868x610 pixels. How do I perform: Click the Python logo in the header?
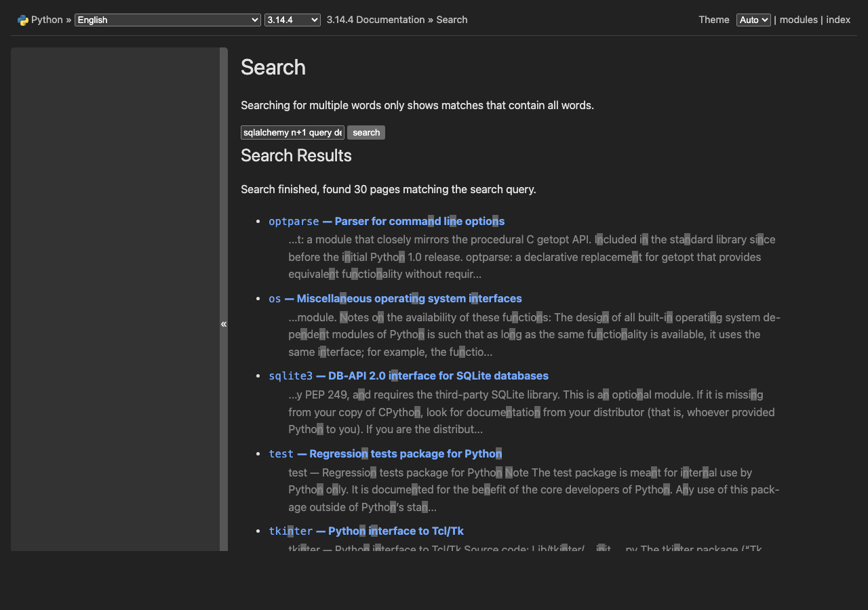point(21,20)
